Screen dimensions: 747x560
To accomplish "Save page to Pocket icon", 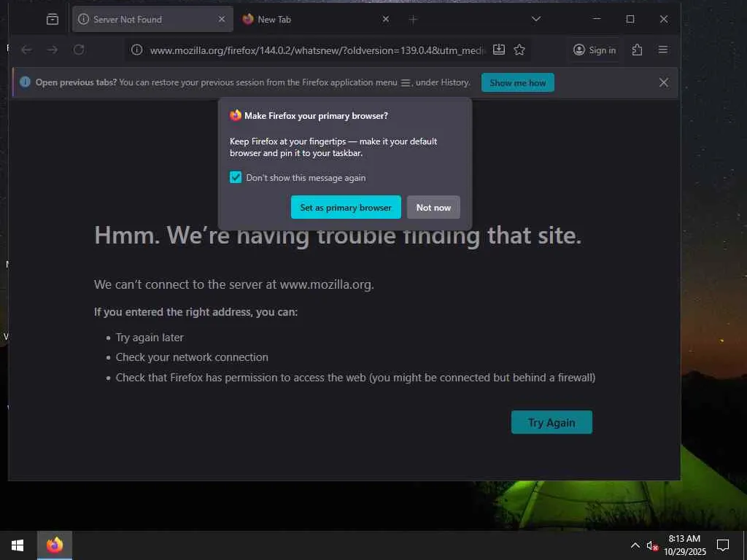I will click(x=499, y=50).
